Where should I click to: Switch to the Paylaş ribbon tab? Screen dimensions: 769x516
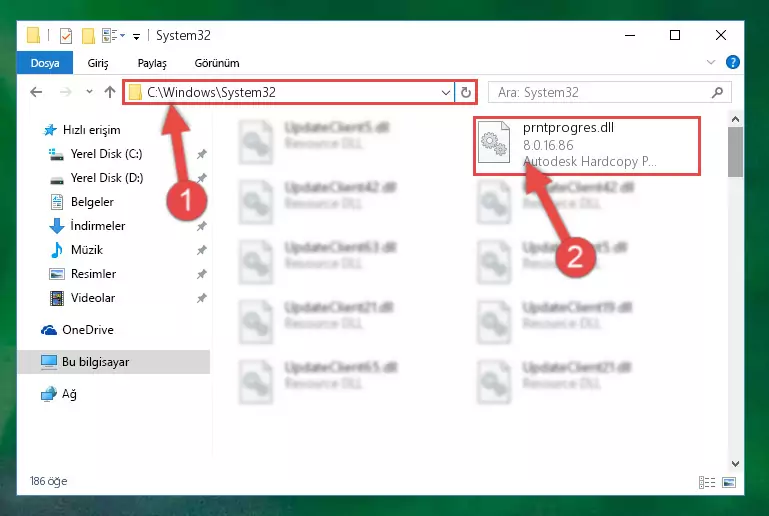click(x=152, y=63)
